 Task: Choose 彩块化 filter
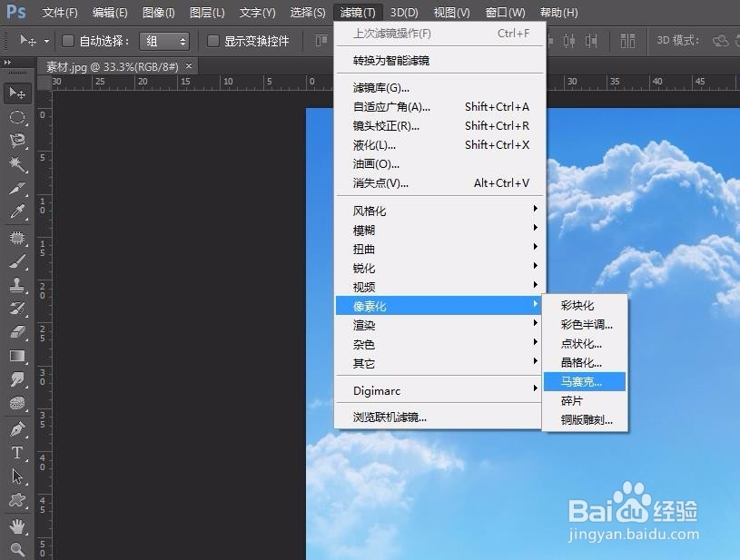coord(585,305)
